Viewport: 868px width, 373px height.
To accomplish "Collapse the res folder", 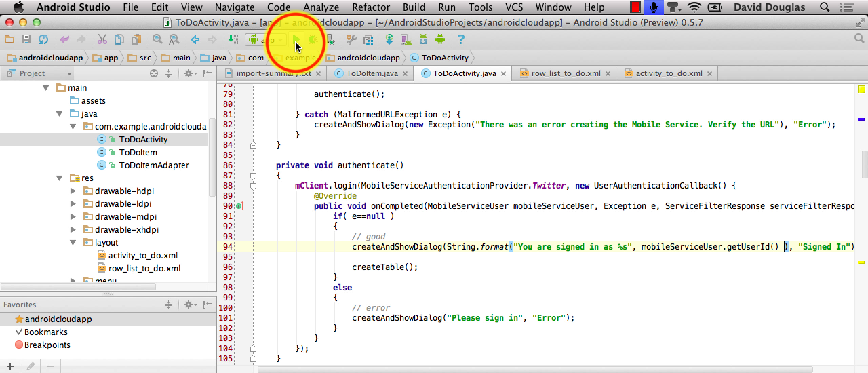I will tap(59, 178).
